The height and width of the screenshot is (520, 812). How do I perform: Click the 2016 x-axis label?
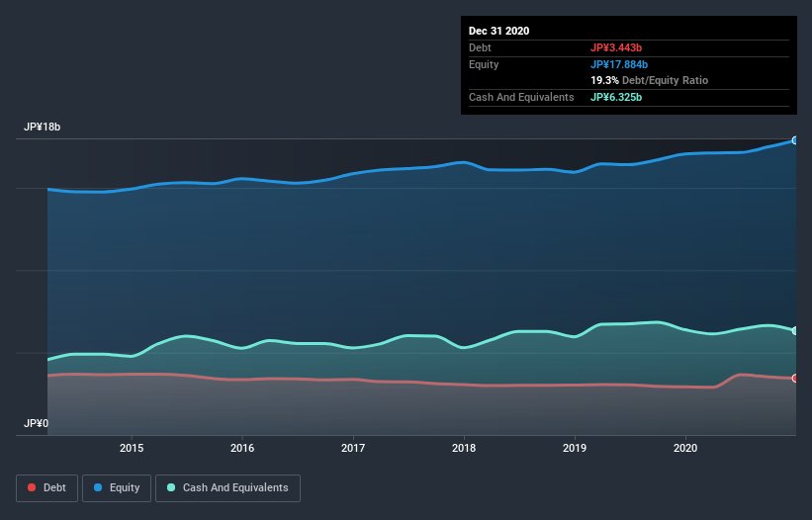242,448
